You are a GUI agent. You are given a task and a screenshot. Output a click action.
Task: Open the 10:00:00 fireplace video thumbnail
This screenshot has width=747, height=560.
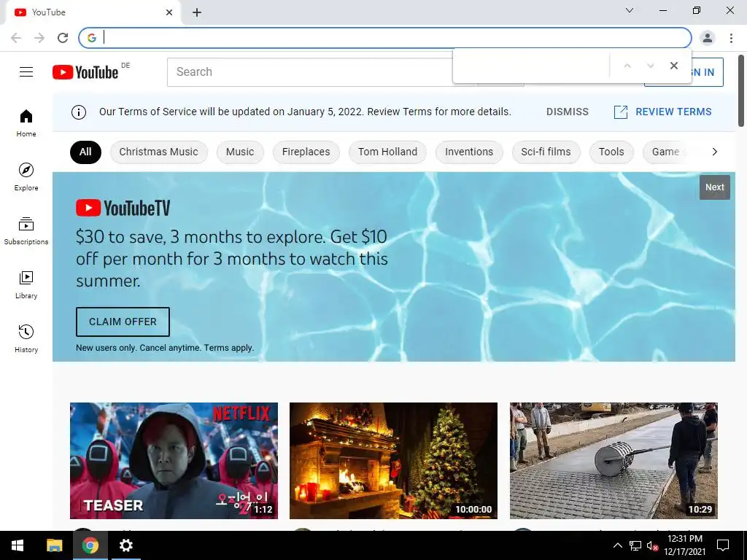[393, 461]
